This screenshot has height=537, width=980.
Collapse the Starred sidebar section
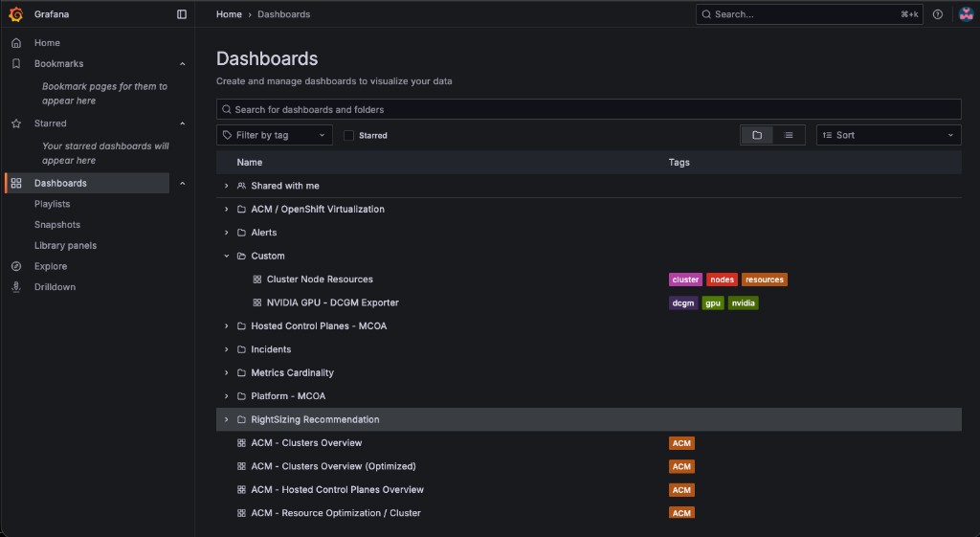[x=183, y=123]
